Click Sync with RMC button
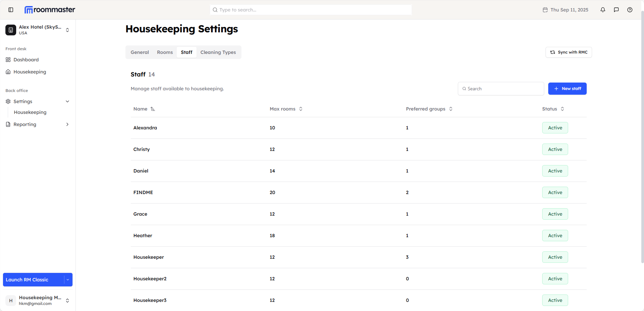The height and width of the screenshot is (311, 644). (x=568, y=52)
